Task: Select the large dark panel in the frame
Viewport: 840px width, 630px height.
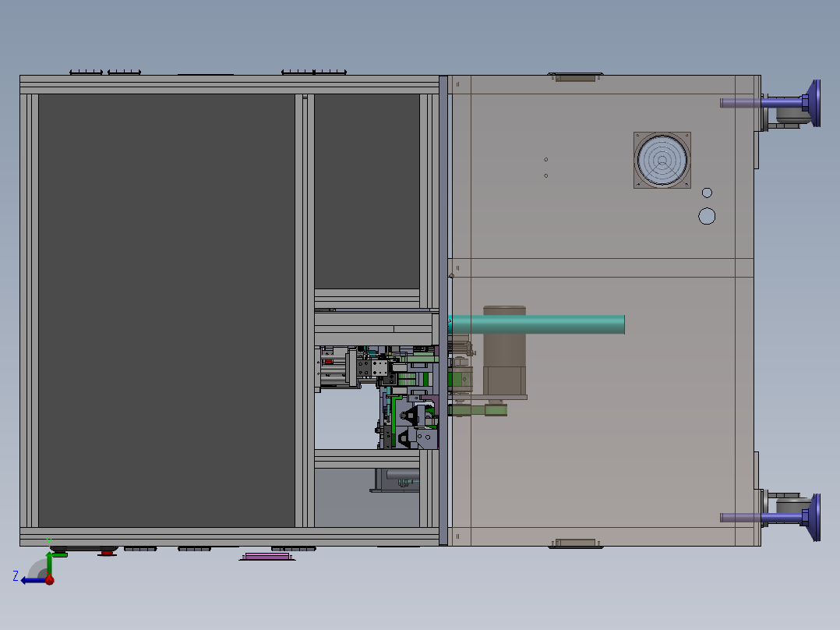Action: 167,310
